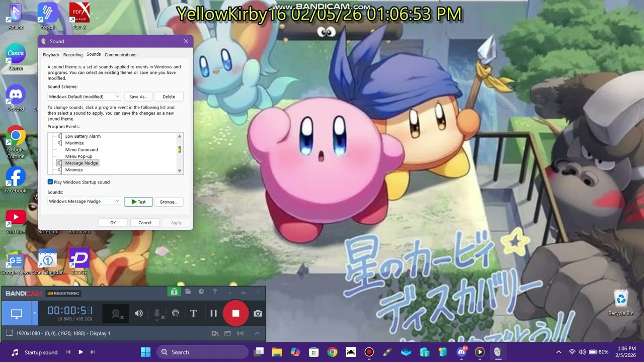Open the PDF X desktop shortcut
This screenshot has width=644, height=362.
79,15
